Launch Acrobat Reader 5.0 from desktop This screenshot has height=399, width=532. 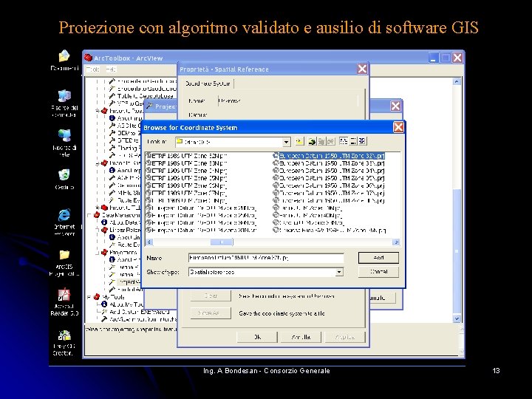[64, 302]
